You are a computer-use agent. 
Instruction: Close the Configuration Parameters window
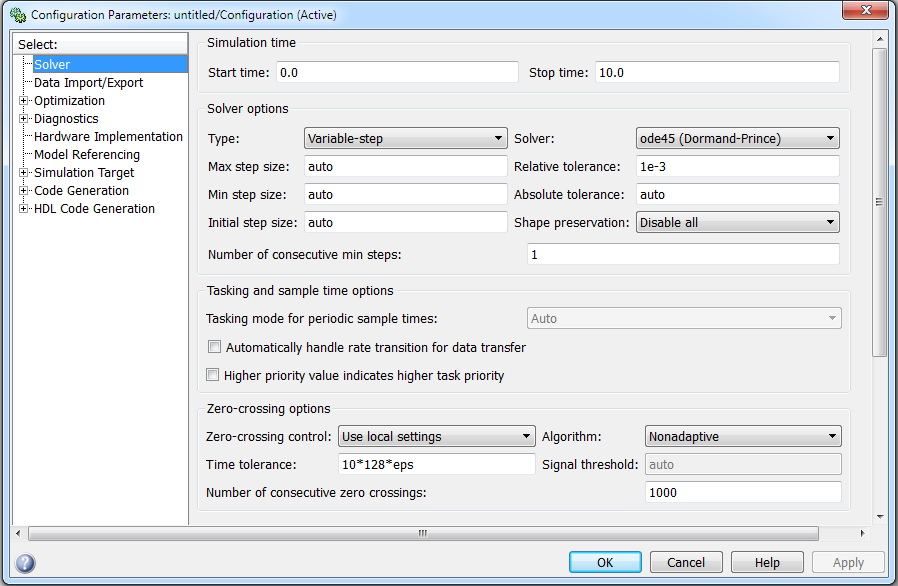865,10
